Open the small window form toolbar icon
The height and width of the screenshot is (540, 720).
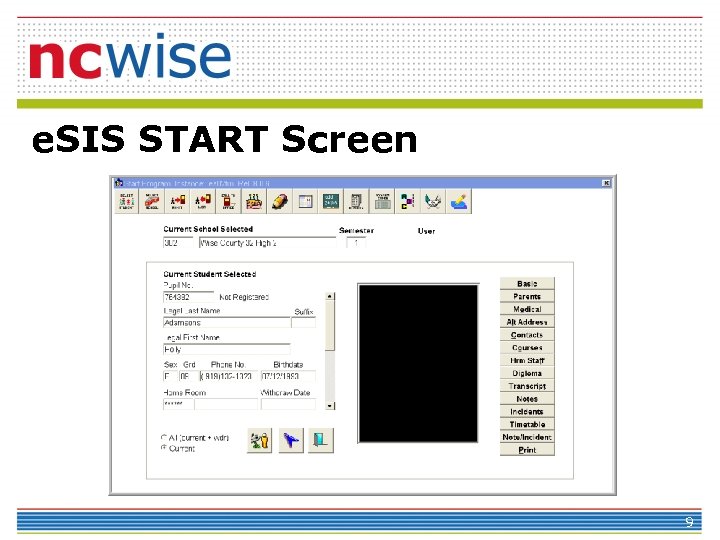coord(305,202)
